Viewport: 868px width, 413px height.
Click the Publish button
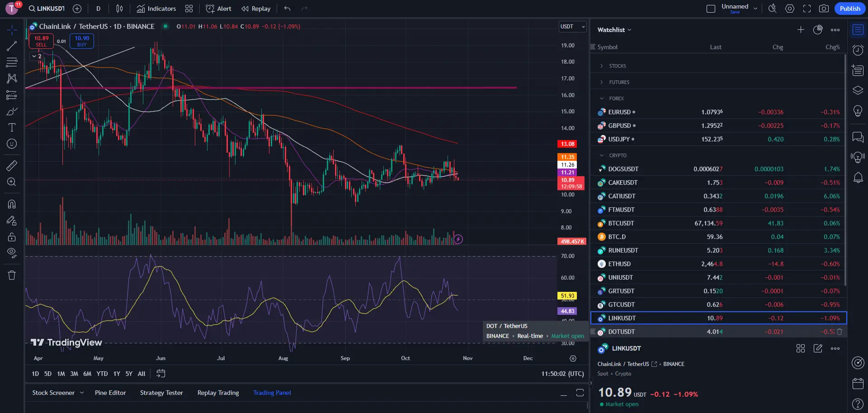pyautogui.click(x=850, y=9)
